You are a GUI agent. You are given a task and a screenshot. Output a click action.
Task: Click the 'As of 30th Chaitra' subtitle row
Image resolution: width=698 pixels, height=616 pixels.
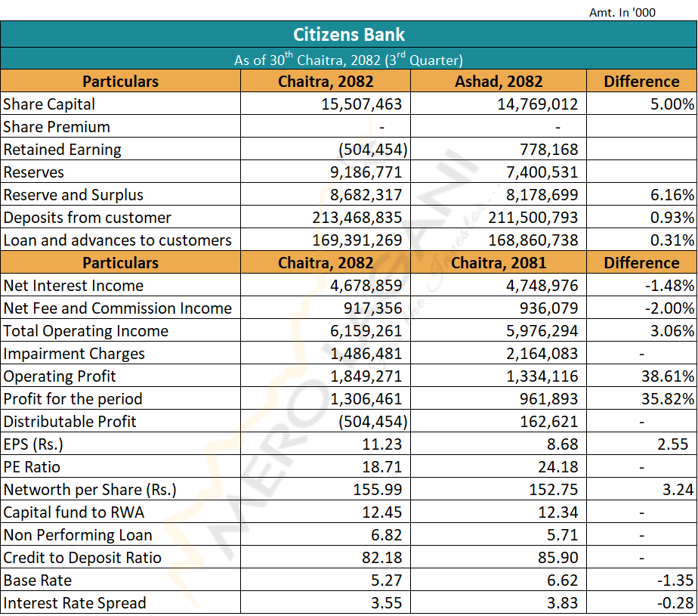click(x=348, y=59)
